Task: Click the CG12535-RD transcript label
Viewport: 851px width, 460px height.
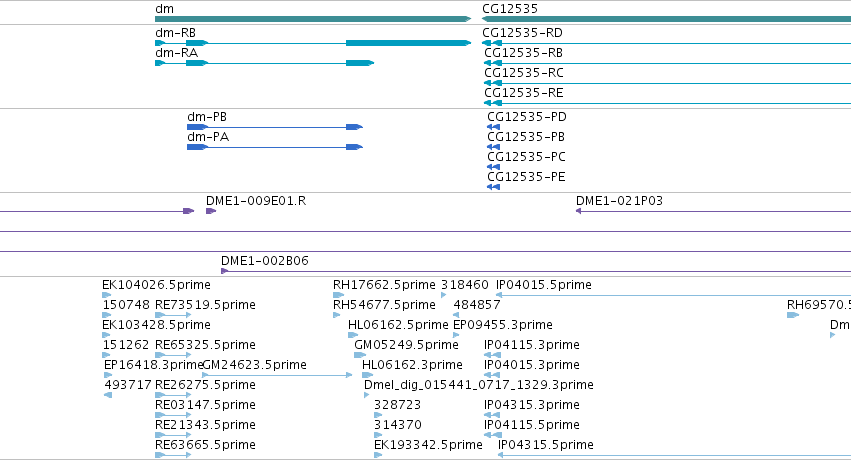Action: pyautogui.click(x=522, y=33)
